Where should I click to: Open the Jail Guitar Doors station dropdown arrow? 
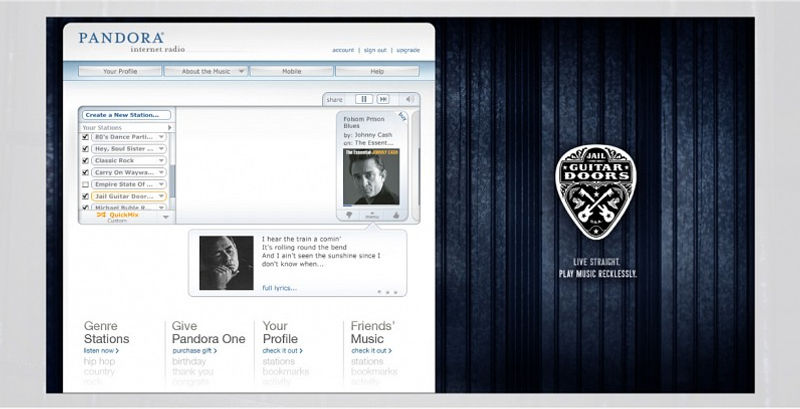(161, 196)
